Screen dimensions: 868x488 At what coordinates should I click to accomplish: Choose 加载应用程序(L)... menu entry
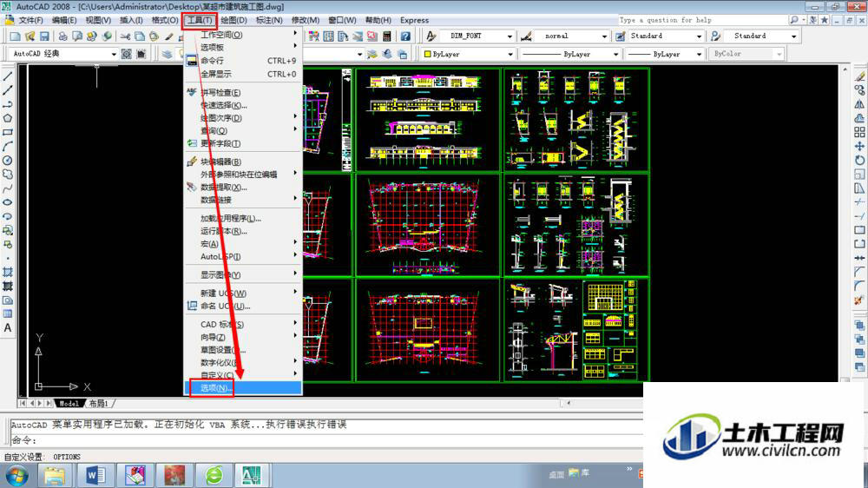tap(242, 218)
